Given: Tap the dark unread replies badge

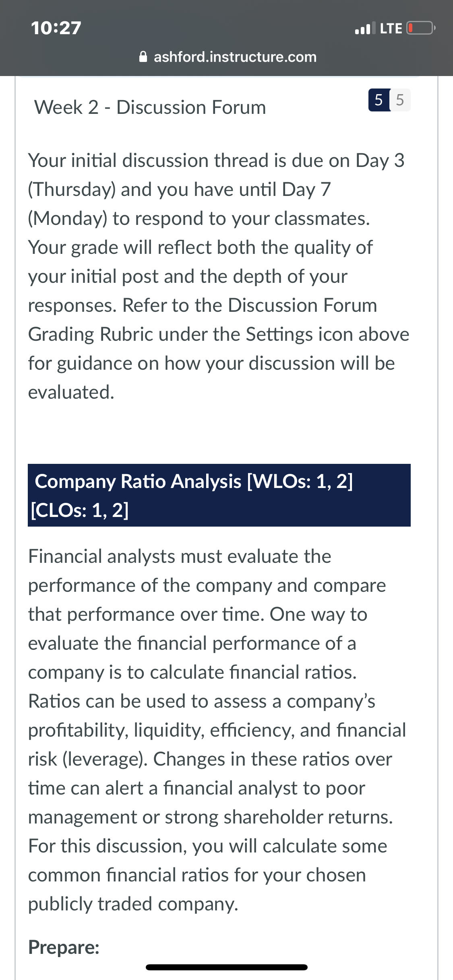Looking at the screenshot, I should click(379, 100).
